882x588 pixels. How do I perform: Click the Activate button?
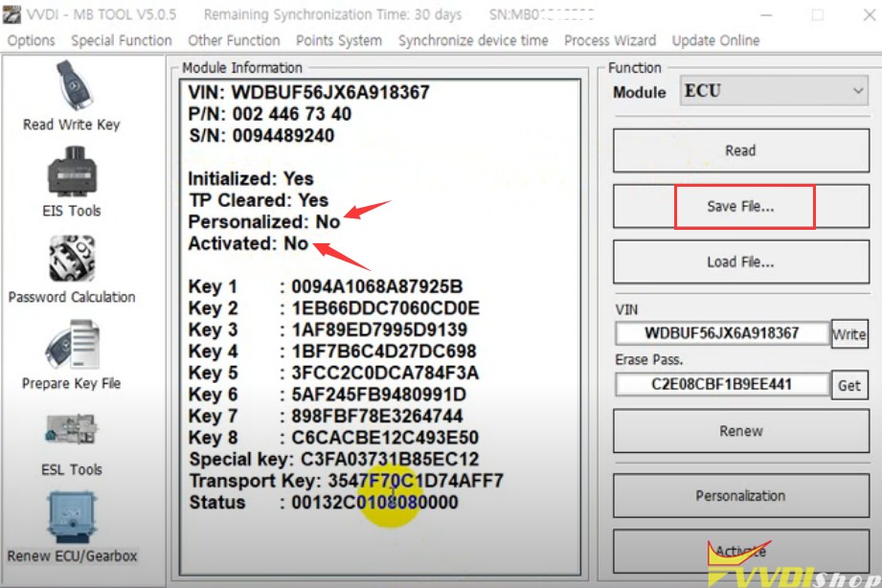pos(741,551)
